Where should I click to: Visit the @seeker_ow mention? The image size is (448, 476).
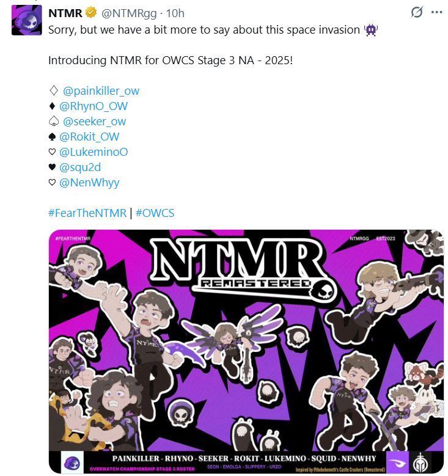[94, 122]
